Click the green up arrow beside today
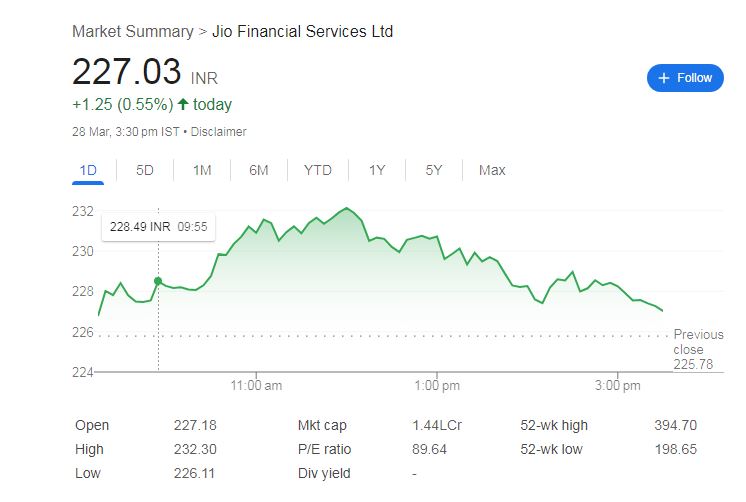This screenshot has height=502, width=746. tap(183, 105)
